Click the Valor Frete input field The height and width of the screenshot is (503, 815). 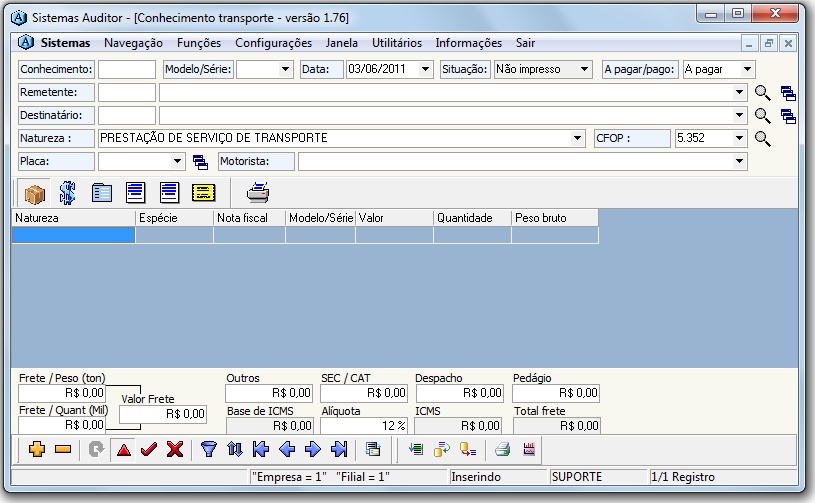pyautogui.click(x=163, y=414)
